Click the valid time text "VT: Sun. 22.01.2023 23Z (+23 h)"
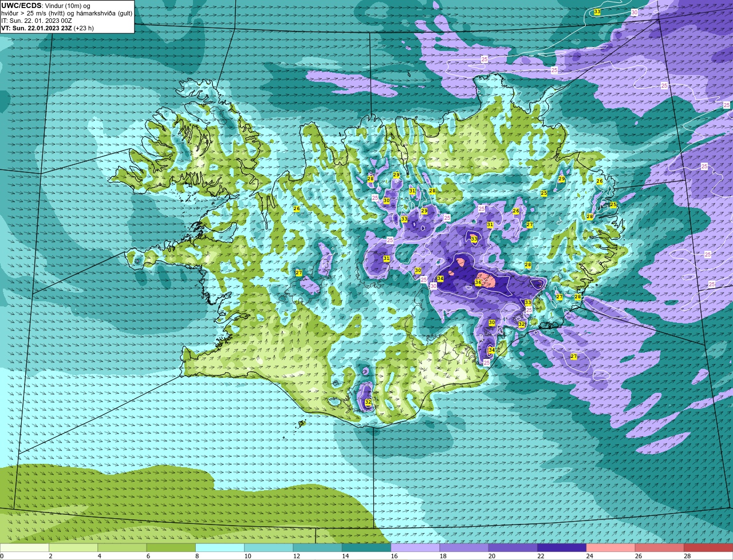 click(x=48, y=28)
